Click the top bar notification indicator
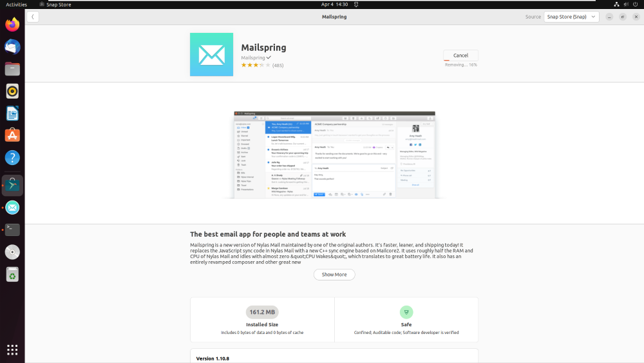The image size is (644, 363). pyautogui.click(x=356, y=5)
